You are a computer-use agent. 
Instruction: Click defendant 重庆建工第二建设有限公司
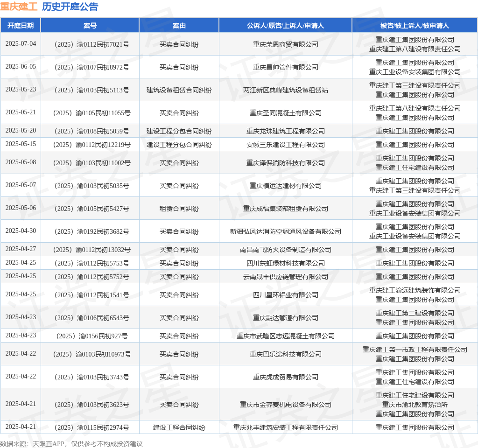[x=415, y=313]
